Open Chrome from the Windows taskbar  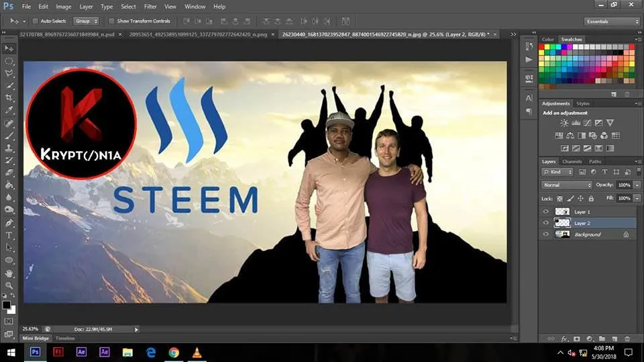click(174, 353)
